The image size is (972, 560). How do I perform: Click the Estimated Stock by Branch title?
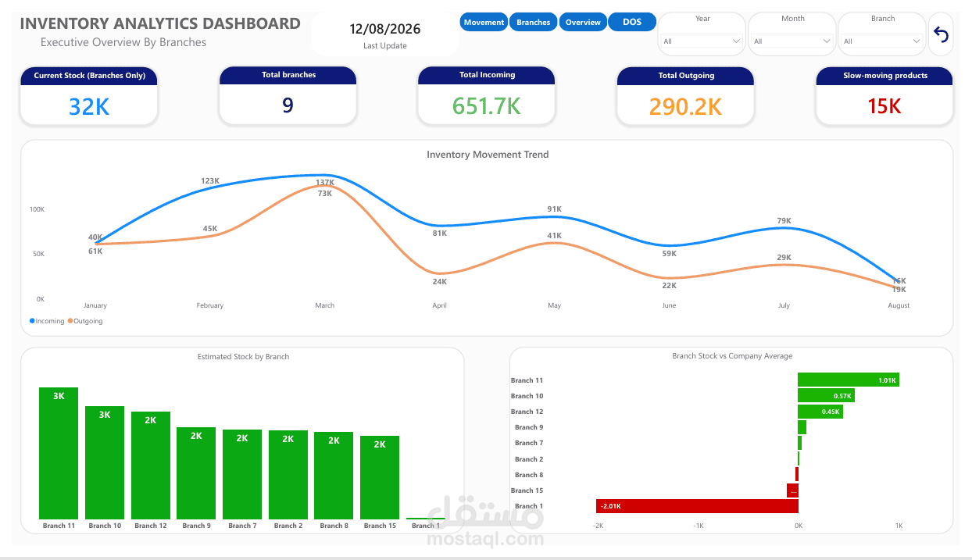coord(243,357)
